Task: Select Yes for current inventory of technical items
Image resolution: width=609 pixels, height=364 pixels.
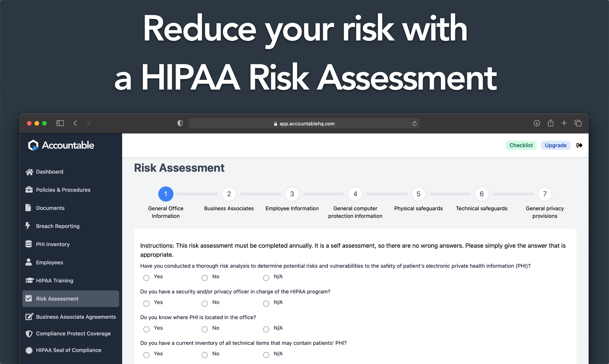Action: click(146, 355)
